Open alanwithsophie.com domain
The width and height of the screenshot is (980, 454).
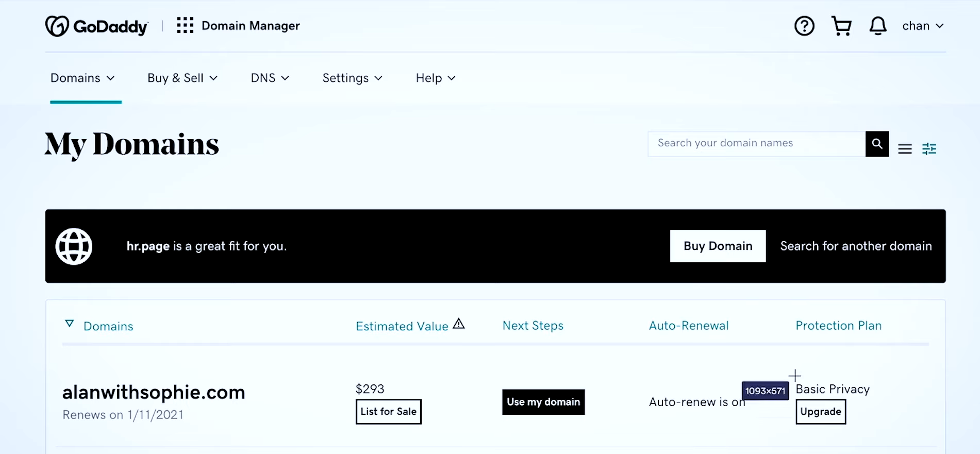click(154, 392)
